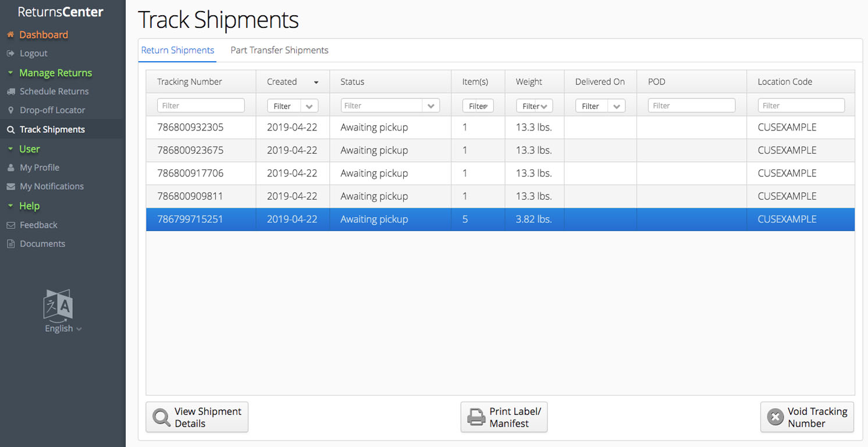Click the Documents page icon

tap(10, 244)
